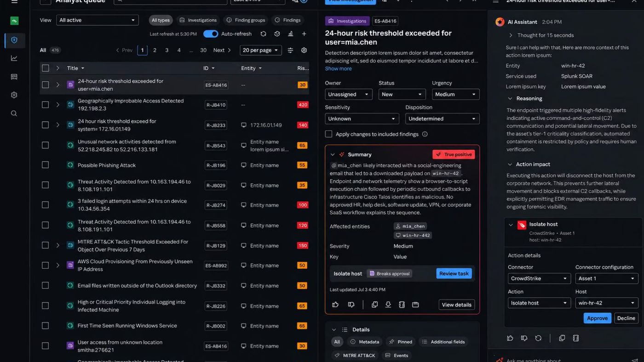
Task: Click the plus icon in queue toolbar
Action: 304,34
